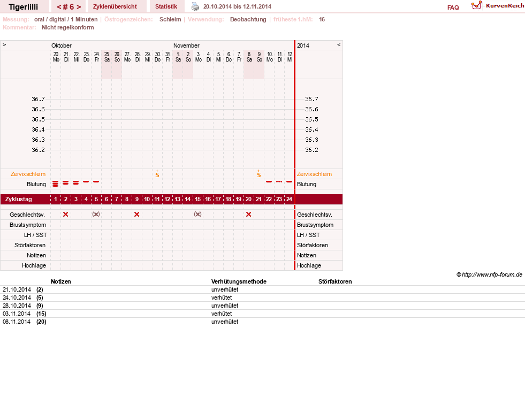
Task: Click the table row dated 24.10.2014
Action: point(262,297)
